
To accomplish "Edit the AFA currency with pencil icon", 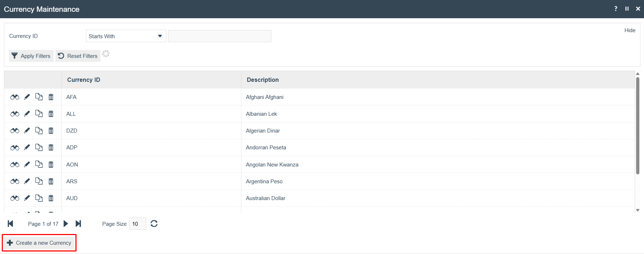I will click(27, 97).
